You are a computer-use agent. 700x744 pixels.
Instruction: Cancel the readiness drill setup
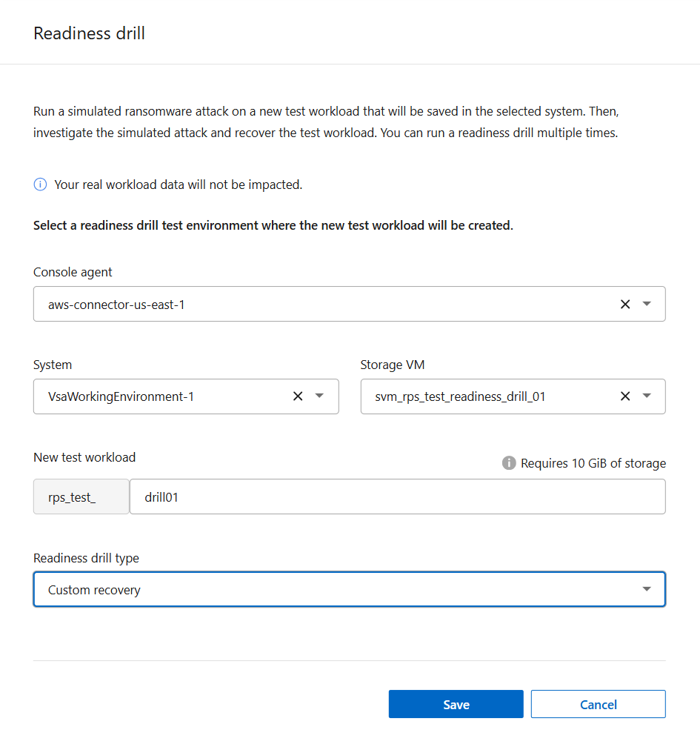598,704
